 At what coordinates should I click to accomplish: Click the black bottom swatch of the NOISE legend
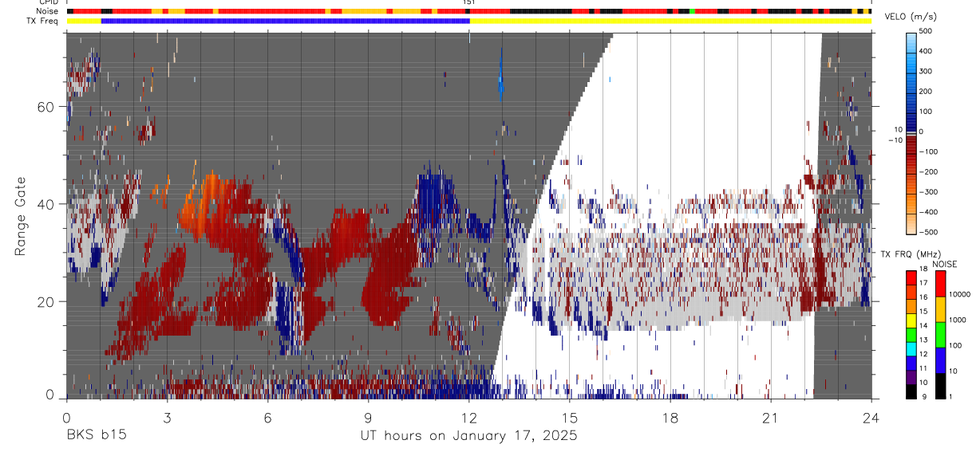[x=941, y=385]
